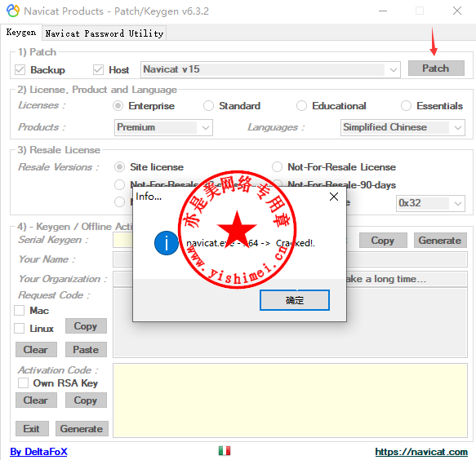Image resolution: width=476 pixels, height=460 pixels.
Task: Click the Request Code text area
Action: point(290,323)
